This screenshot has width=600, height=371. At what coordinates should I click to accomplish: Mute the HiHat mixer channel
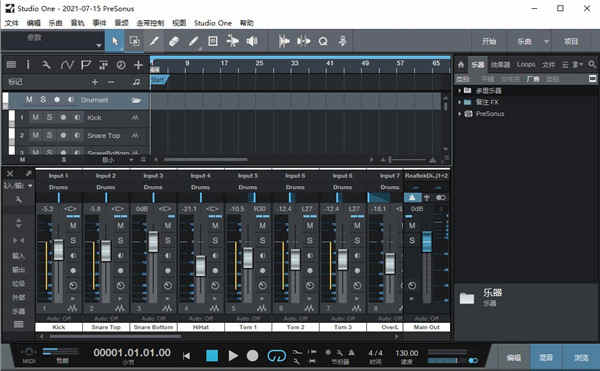215,226
